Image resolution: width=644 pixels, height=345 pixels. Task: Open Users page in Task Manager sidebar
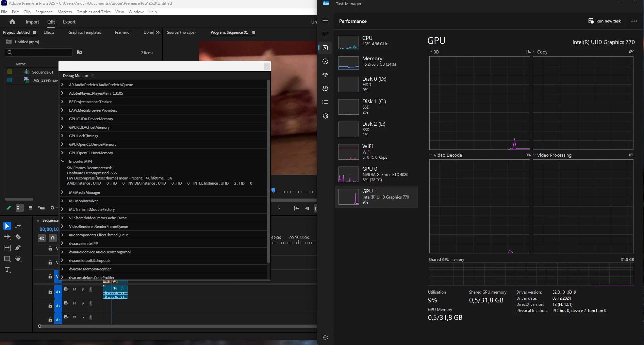(325, 89)
